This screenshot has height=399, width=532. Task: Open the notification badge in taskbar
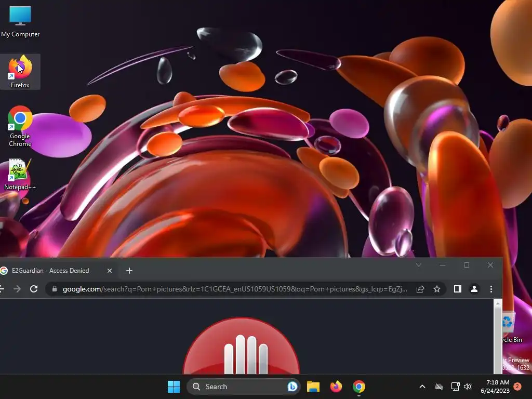pyautogui.click(x=517, y=386)
